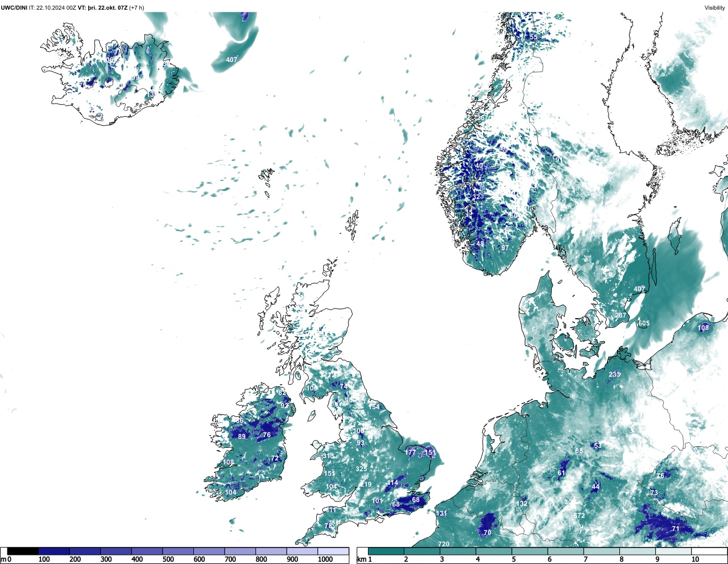Click the 48 value in southern Norway

(x=480, y=244)
